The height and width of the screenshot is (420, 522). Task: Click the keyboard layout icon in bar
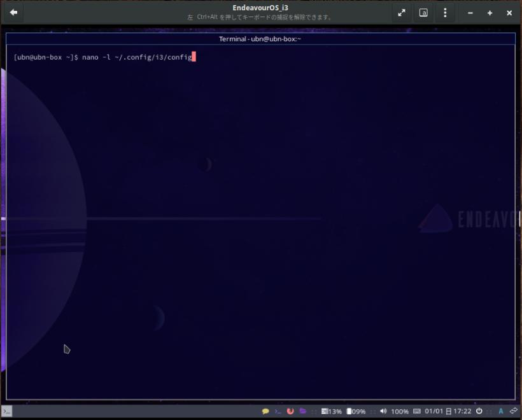[417, 411]
